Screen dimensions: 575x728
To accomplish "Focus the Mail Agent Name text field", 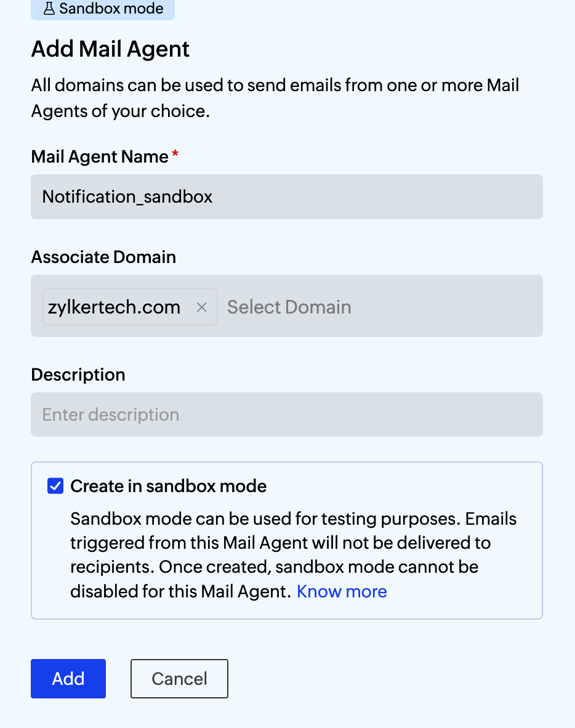I will click(286, 196).
